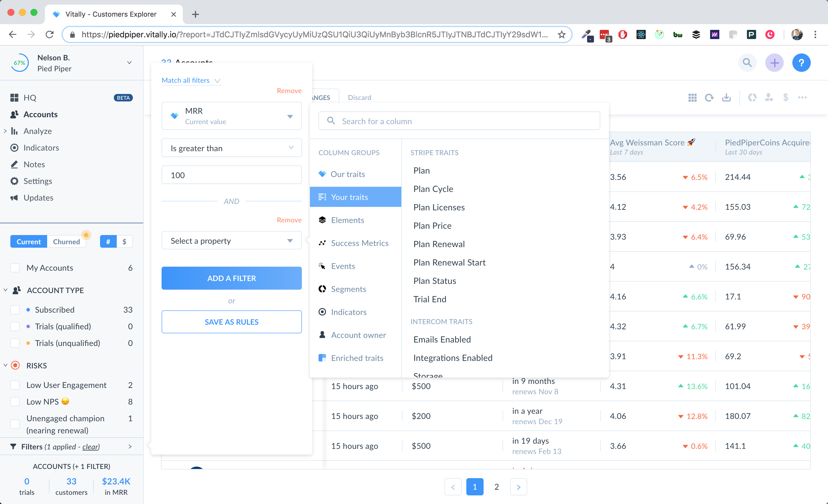Click ADD A FILTER button
Viewport: 828px width, 504px height.
coord(231,278)
